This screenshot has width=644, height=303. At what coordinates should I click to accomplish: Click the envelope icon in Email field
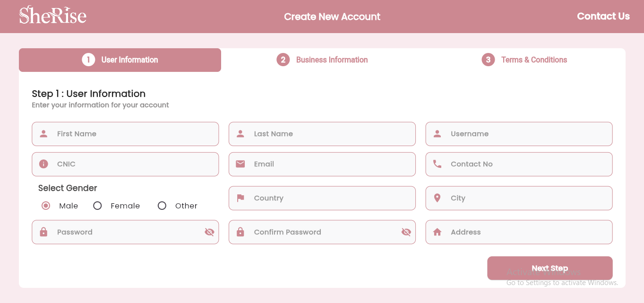tap(240, 164)
